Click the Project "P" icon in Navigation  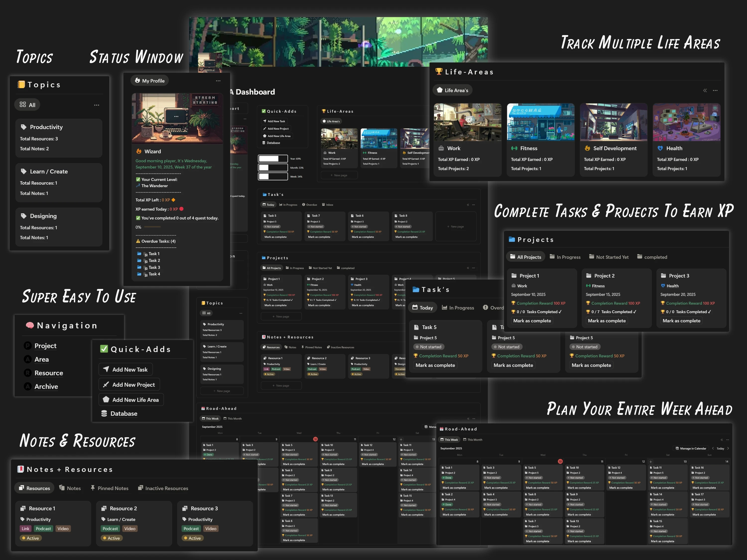pyautogui.click(x=28, y=346)
